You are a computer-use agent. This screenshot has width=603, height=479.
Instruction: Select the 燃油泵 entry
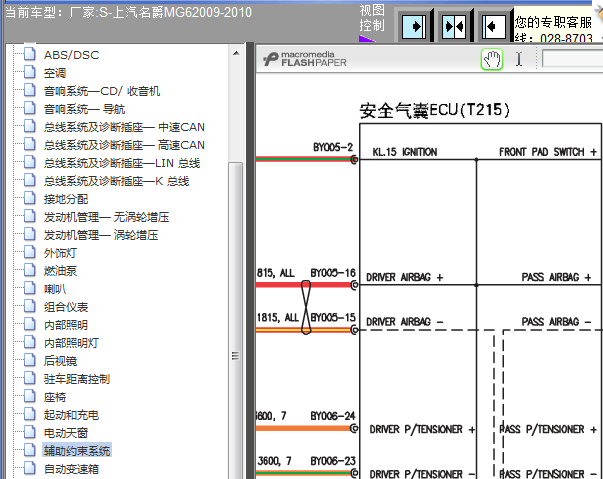(60, 271)
